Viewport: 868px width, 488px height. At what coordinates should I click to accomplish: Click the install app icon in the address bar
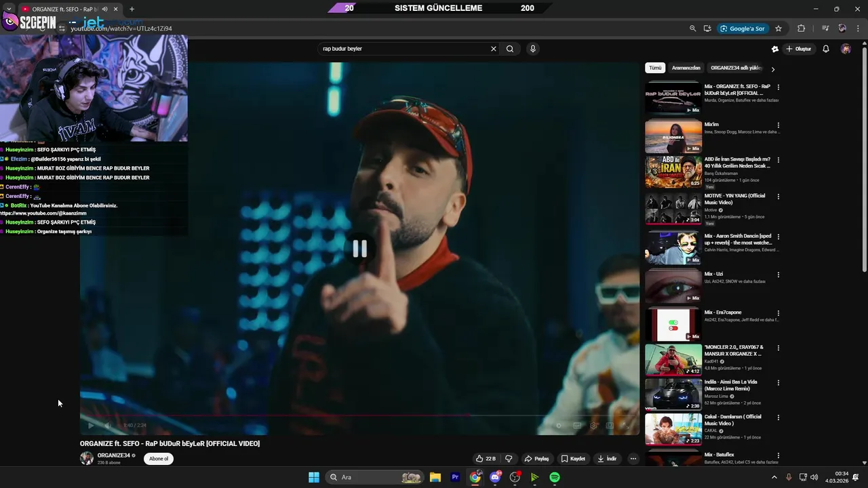tap(707, 28)
